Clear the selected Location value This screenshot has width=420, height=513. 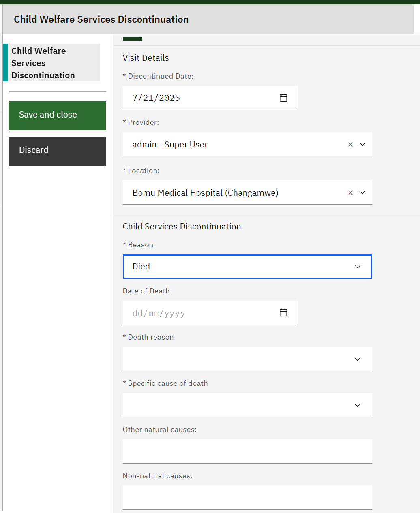coord(351,192)
